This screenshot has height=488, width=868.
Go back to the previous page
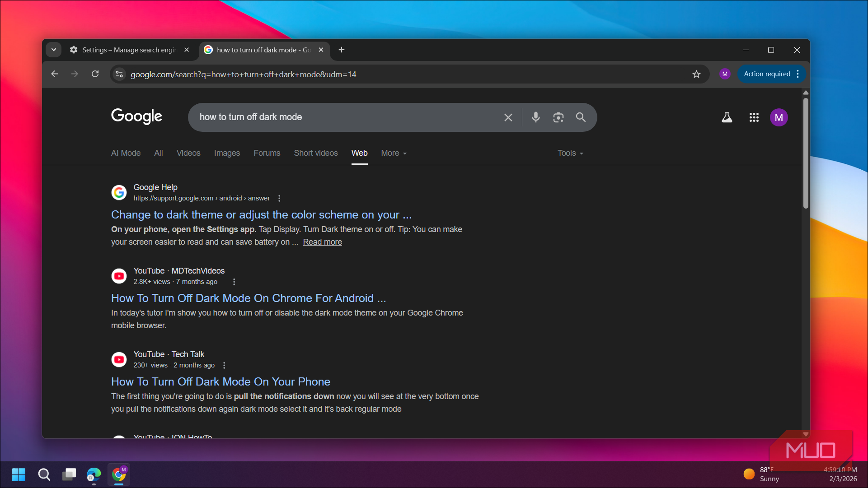pos(55,74)
